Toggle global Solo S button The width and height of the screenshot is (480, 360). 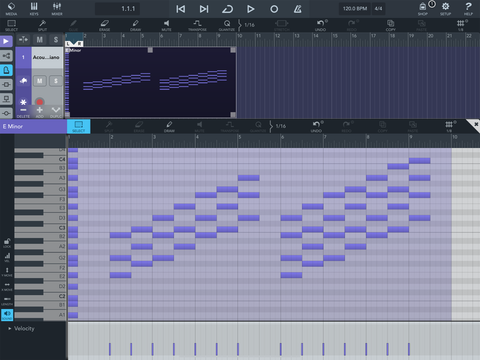56,40
